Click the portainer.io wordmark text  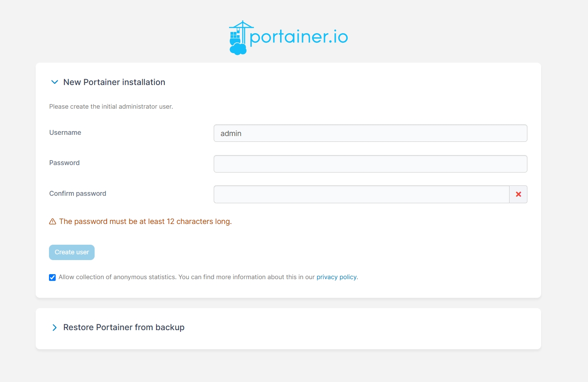299,37
